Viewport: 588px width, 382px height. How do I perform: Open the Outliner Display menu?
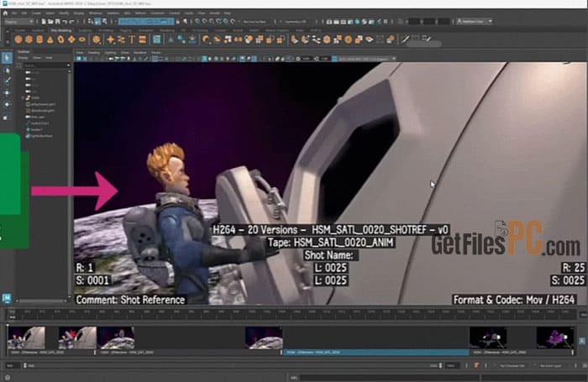pyautogui.click(x=23, y=58)
